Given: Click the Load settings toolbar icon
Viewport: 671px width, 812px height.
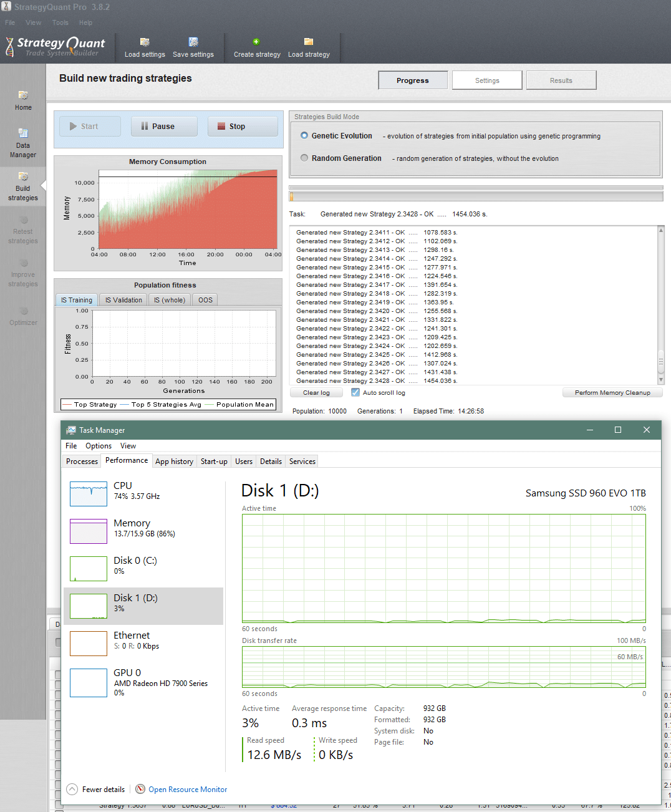Looking at the screenshot, I should (x=145, y=42).
